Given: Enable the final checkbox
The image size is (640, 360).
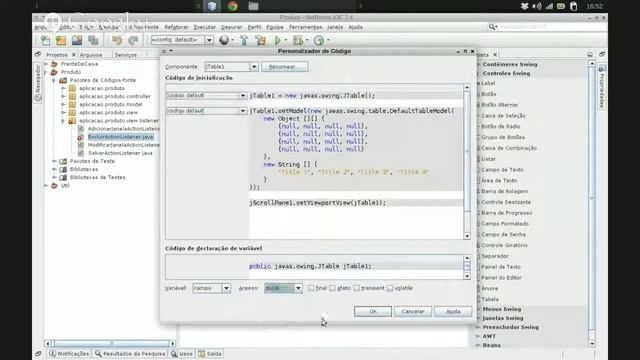Looking at the screenshot, I should (x=311, y=288).
